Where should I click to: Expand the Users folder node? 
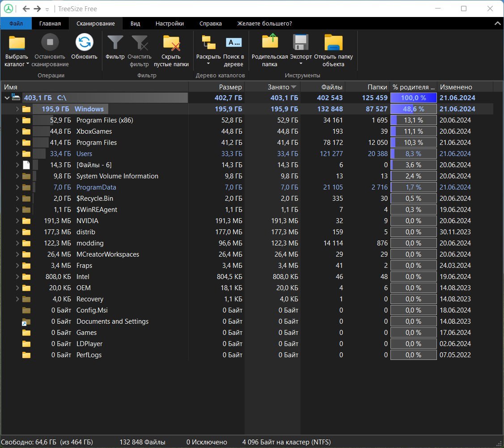click(x=17, y=154)
